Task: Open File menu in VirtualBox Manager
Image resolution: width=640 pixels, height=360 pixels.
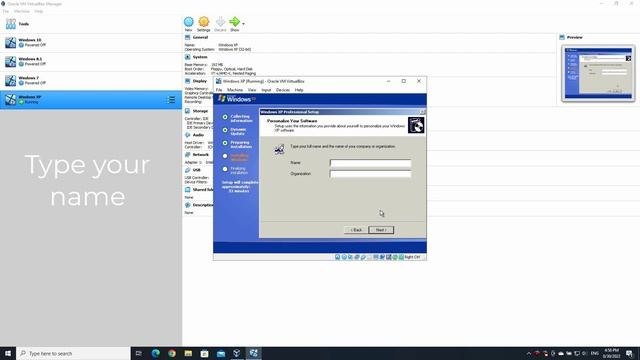Action: point(6,11)
